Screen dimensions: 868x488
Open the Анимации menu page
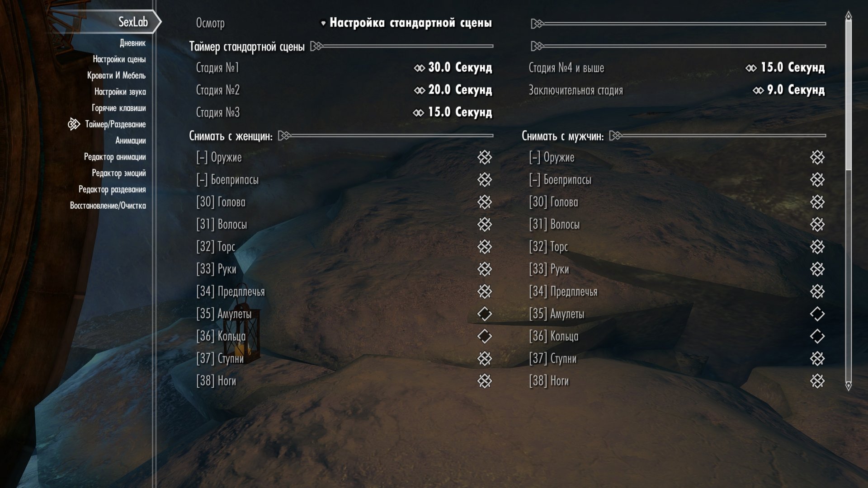131,141
